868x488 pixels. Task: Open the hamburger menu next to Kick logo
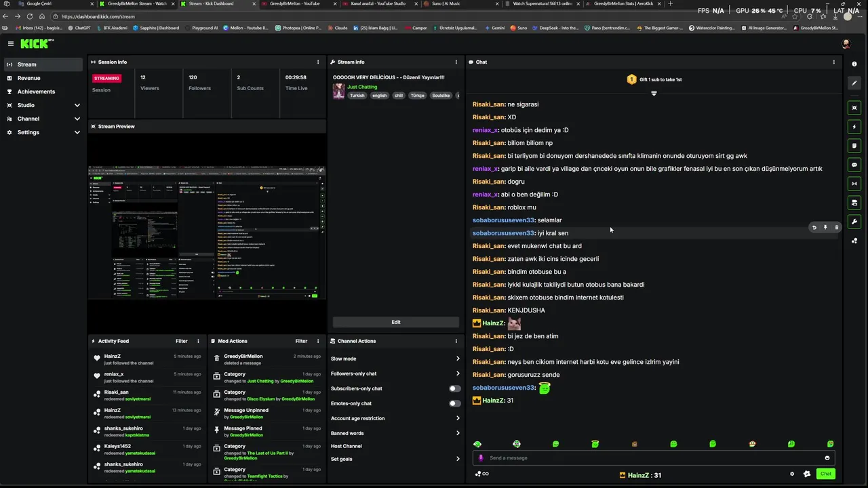[x=11, y=43]
